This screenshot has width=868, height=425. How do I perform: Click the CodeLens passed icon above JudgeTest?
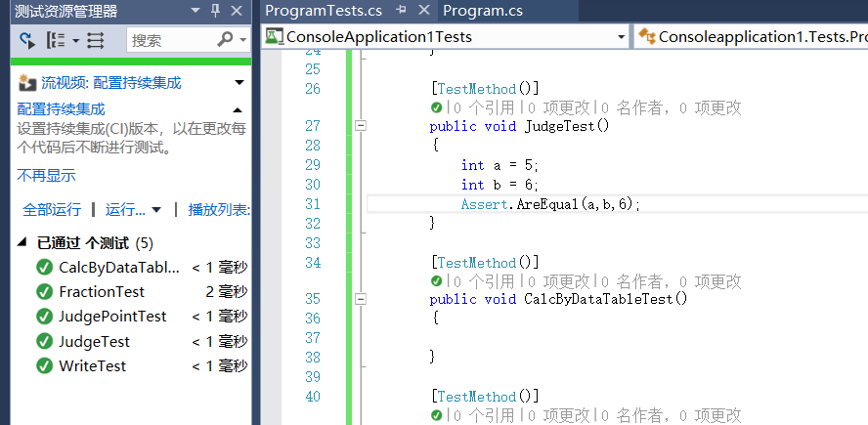pyautogui.click(x=436, y=107)
